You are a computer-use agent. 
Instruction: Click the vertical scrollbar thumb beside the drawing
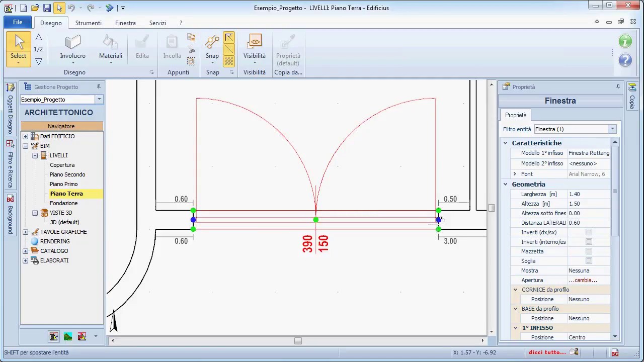coord(492,208)
